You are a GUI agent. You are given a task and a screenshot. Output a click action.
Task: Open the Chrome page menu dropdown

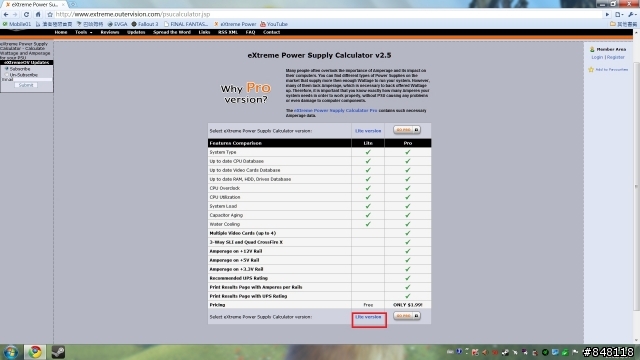pos(619,15)
